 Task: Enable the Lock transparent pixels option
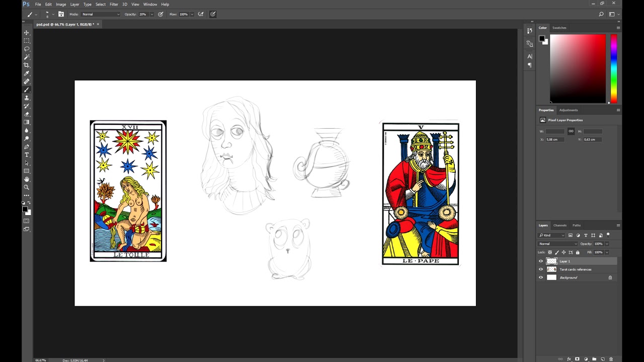[550, 252]
